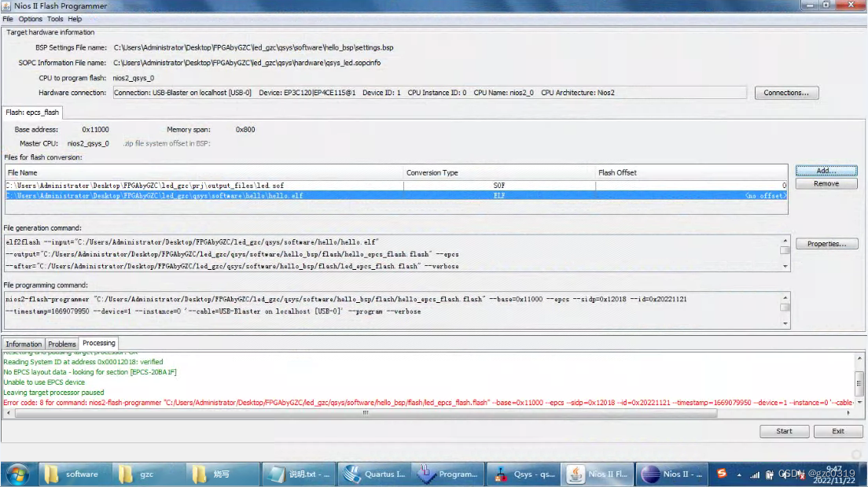Click the Exit button
Viewport: 868px width, 487px height.
coord(838,431)
